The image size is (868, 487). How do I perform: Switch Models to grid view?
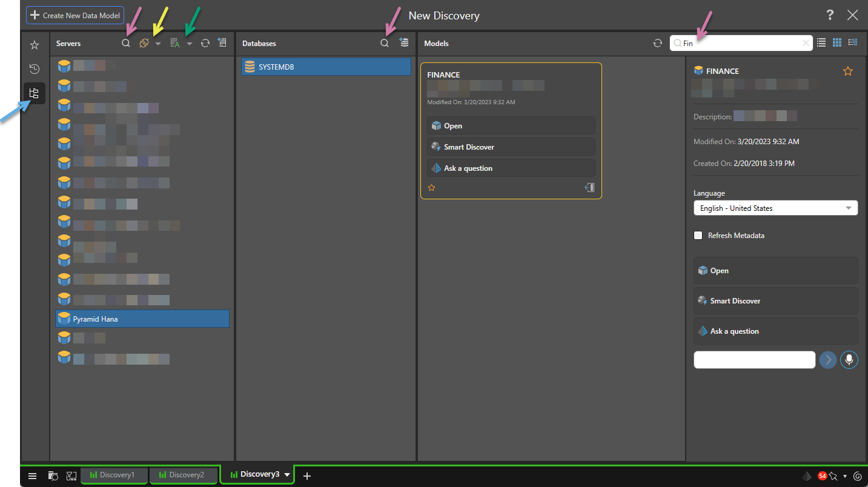837,43
